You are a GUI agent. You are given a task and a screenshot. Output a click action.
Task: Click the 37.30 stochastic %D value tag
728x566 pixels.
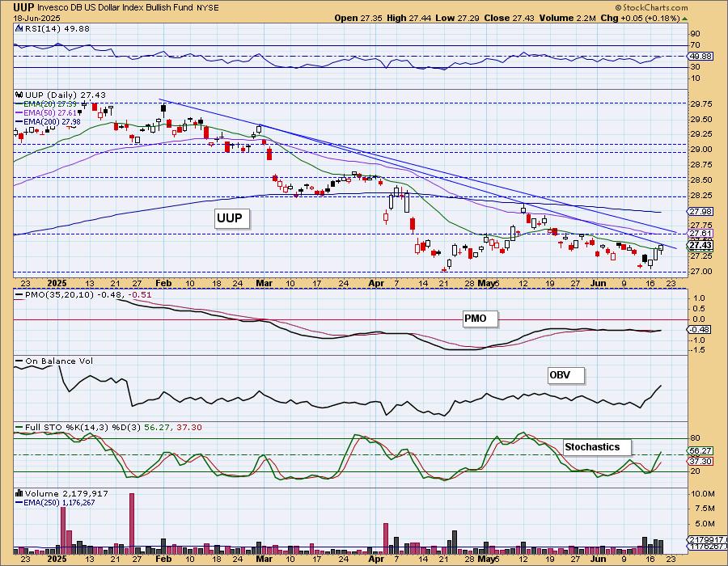[700, 461]
